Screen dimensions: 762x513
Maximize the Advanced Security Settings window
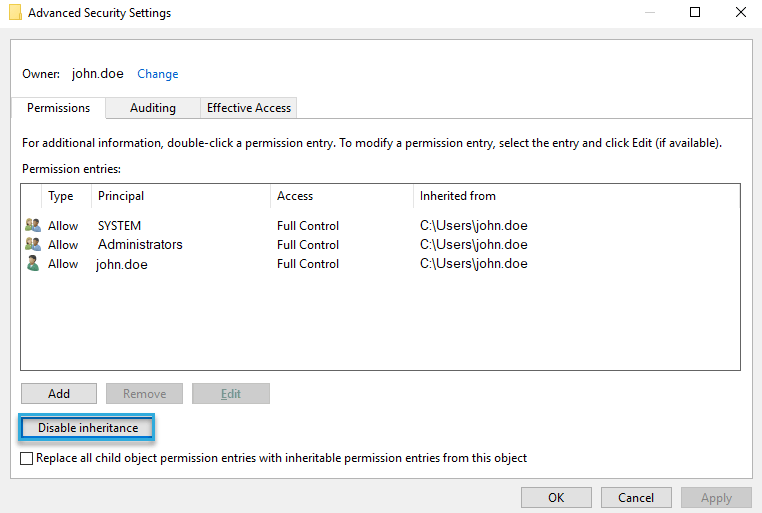[695, 13]
